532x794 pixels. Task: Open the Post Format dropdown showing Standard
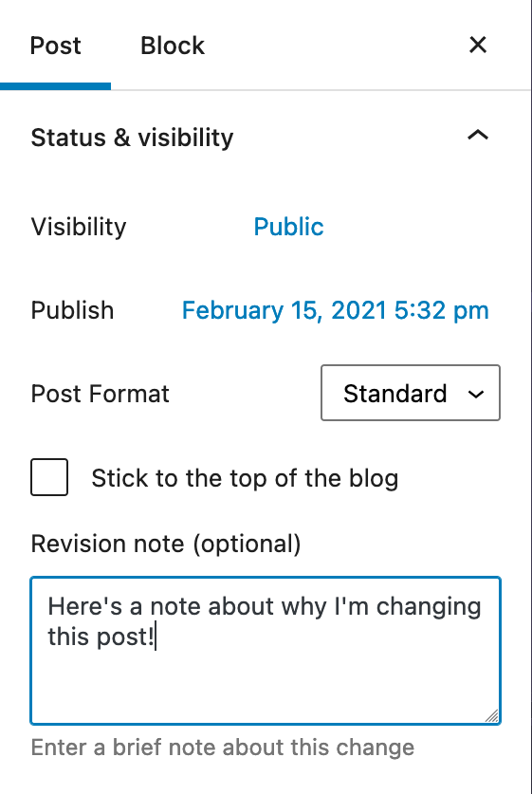click(411, 393)
